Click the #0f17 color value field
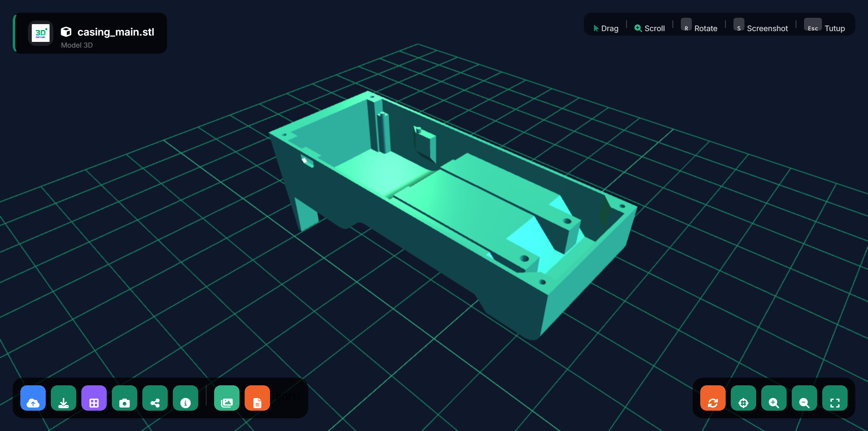This screenshot has width=868, height=431. point(288,397)
